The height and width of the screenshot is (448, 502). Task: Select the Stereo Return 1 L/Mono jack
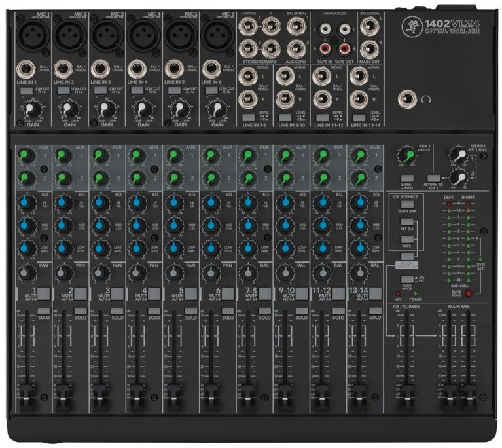click(248, 26)
